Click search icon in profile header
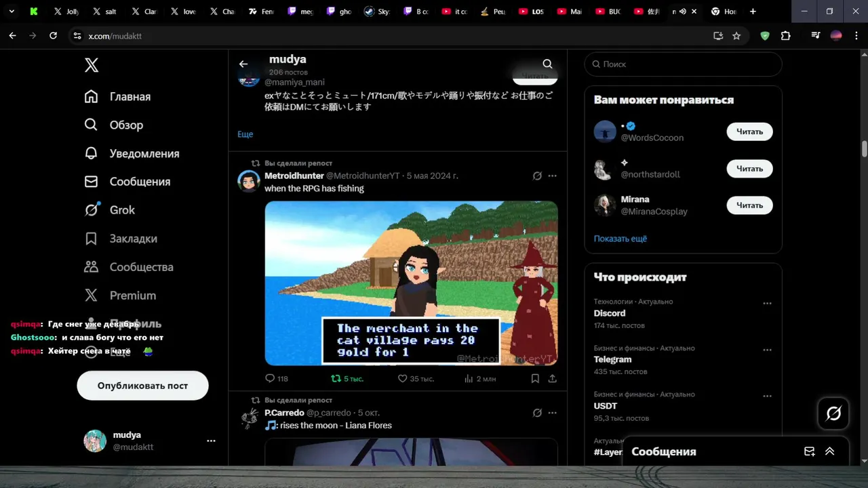Screen dimensions: 868x488 pyautogui.click(x=547, y=64)
